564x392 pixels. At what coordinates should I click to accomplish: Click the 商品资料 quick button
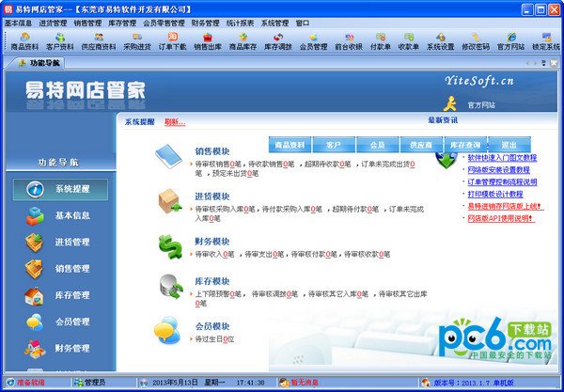(x=290, y=145)
